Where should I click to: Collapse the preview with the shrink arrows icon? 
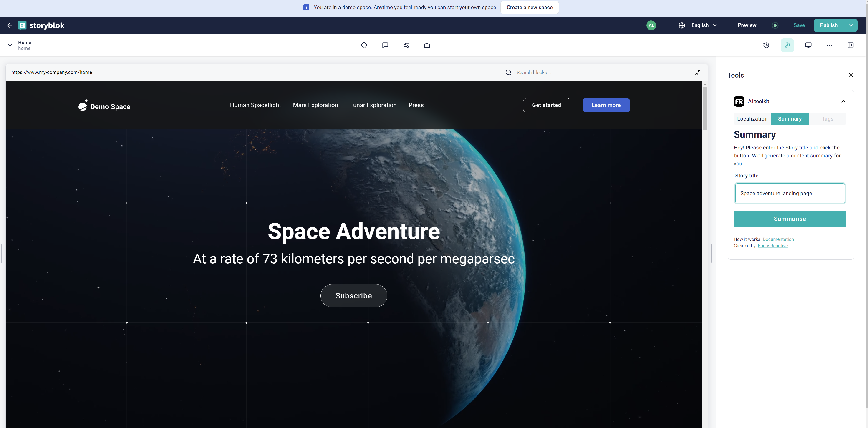coord(698,73)
